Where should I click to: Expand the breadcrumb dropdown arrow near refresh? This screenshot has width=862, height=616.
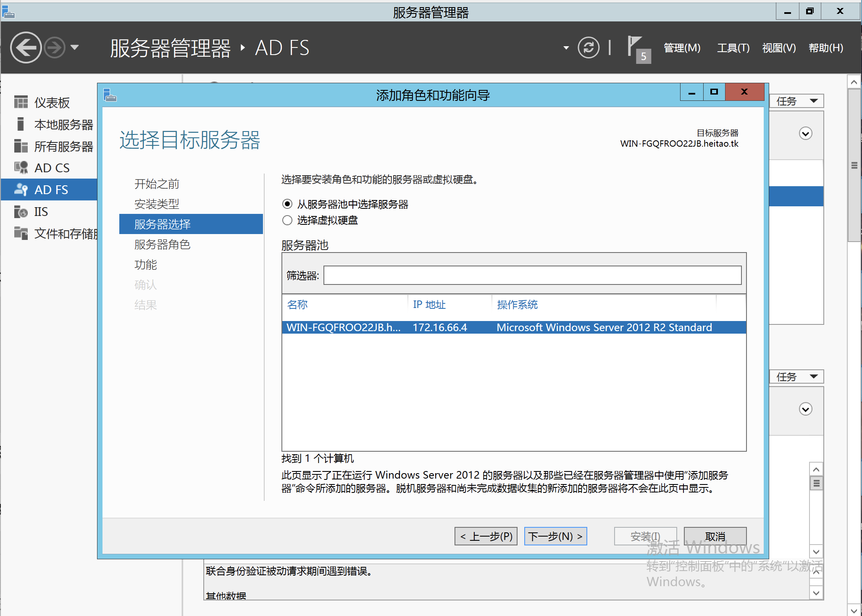[566, 48]
